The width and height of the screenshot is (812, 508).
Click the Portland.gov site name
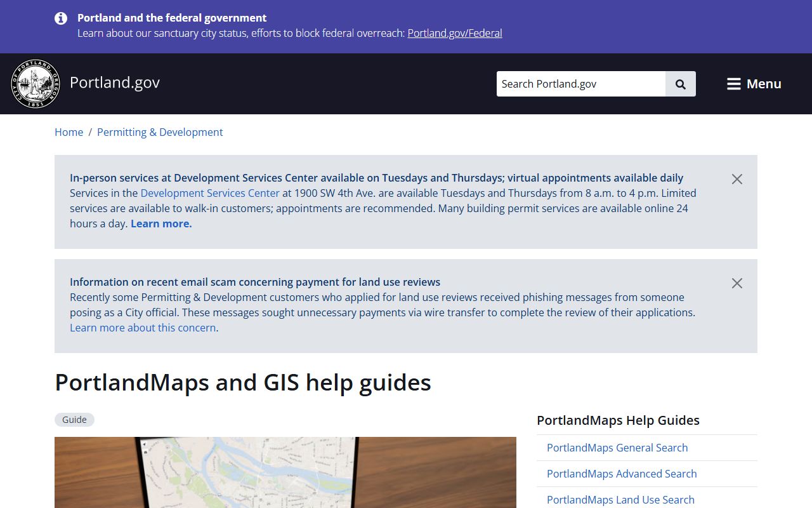(115, 83)
